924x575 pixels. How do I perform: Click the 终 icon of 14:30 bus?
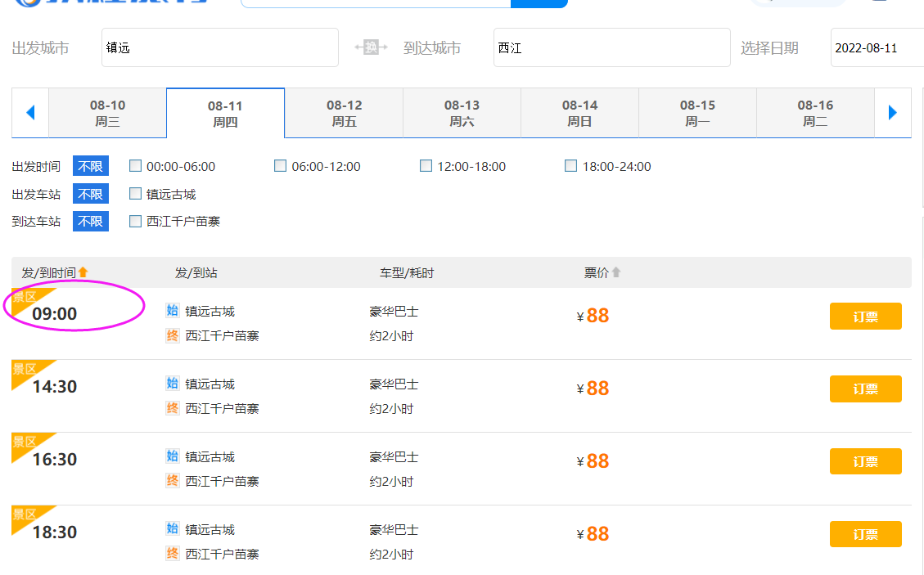172,408
